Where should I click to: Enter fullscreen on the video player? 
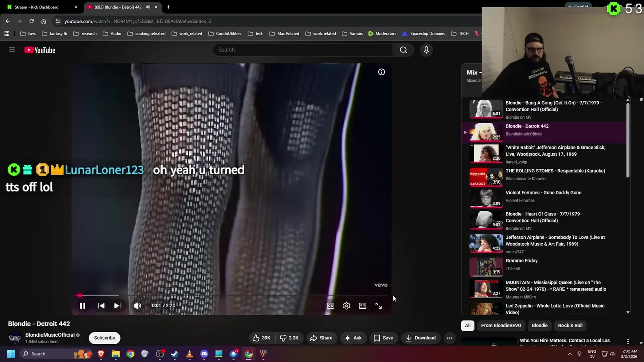[378, 305]
